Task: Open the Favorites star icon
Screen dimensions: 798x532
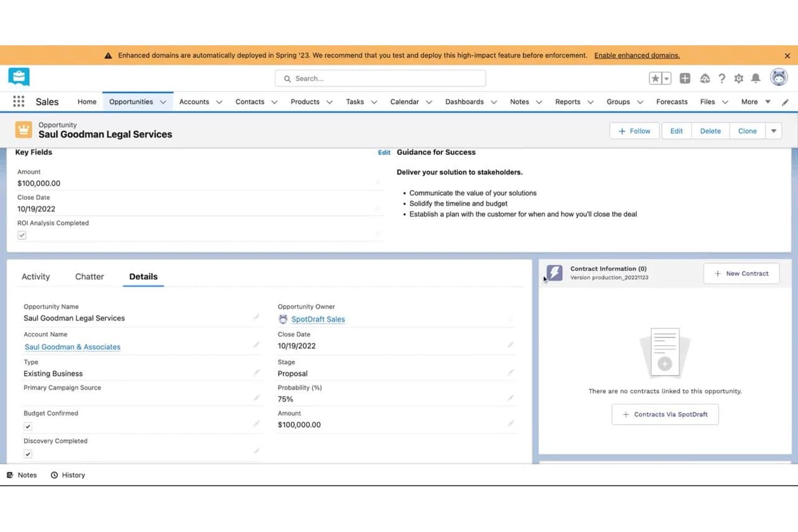Action: [x=655, y=78]
